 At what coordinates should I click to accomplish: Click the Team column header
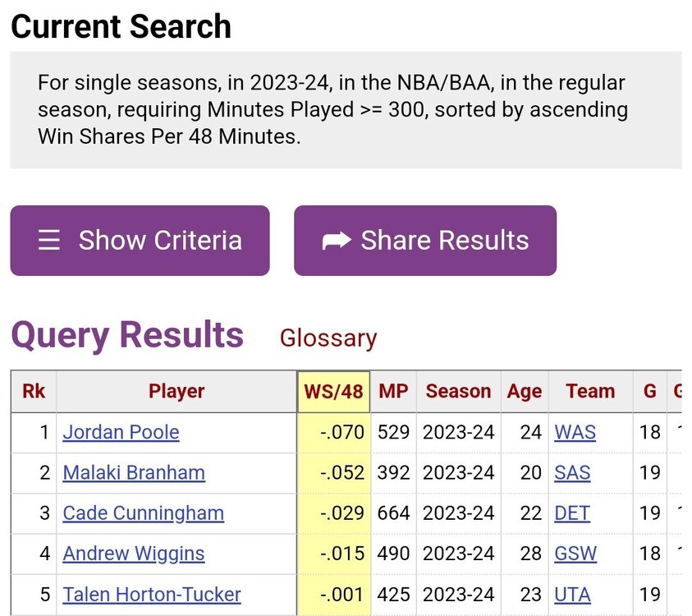click(x=590, y=392)
